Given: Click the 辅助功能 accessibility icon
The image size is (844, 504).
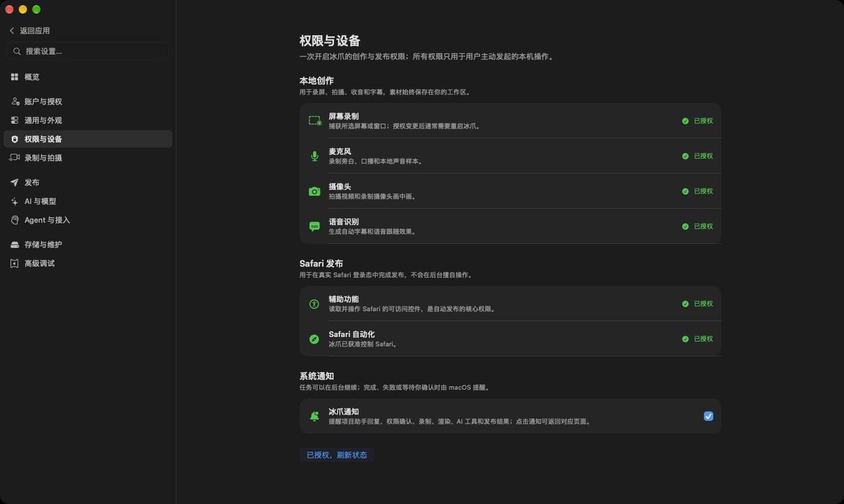Looking at the screenshot, I should [315, 304].
